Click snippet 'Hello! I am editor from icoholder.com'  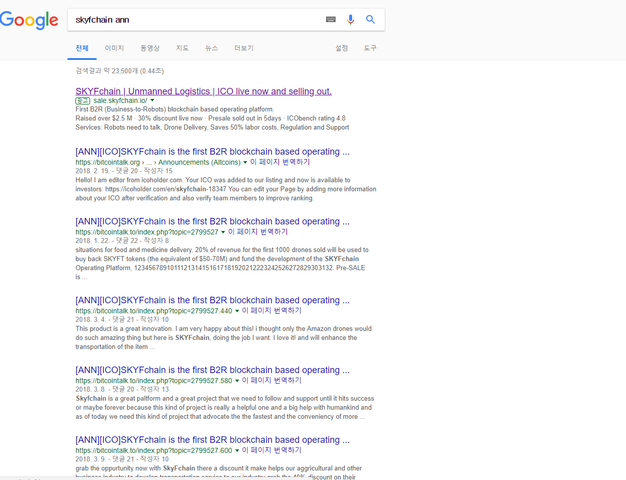point(129,180)
